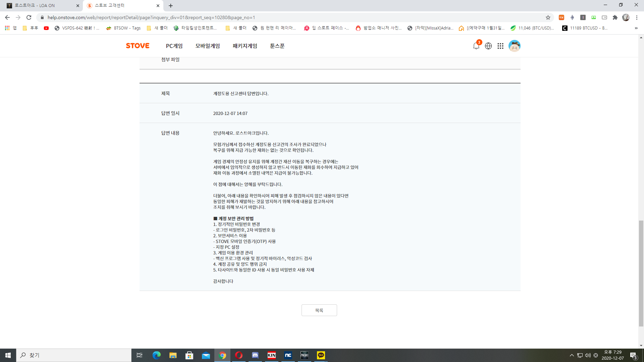The width and height of the screenshot is (644, 362).
Task: Reload the current page
Action: [x=29, y=17]
